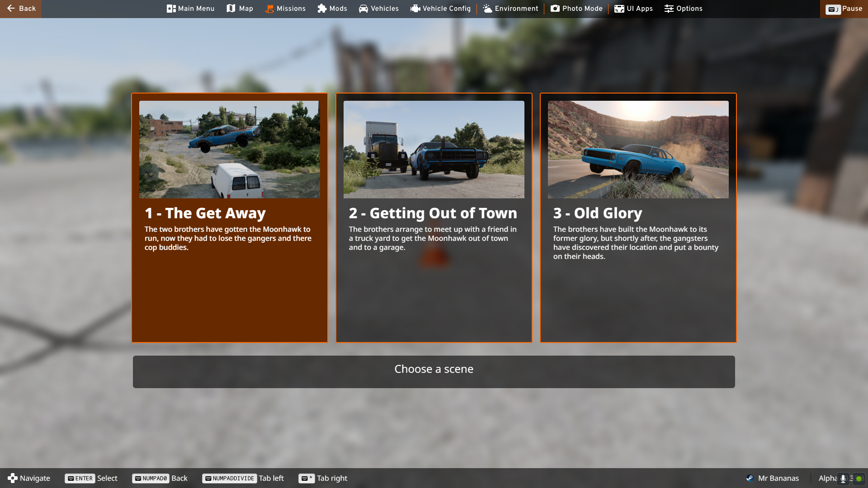
Task: Open the Photo Mode camera icon
Action: (x=555, y=9)
